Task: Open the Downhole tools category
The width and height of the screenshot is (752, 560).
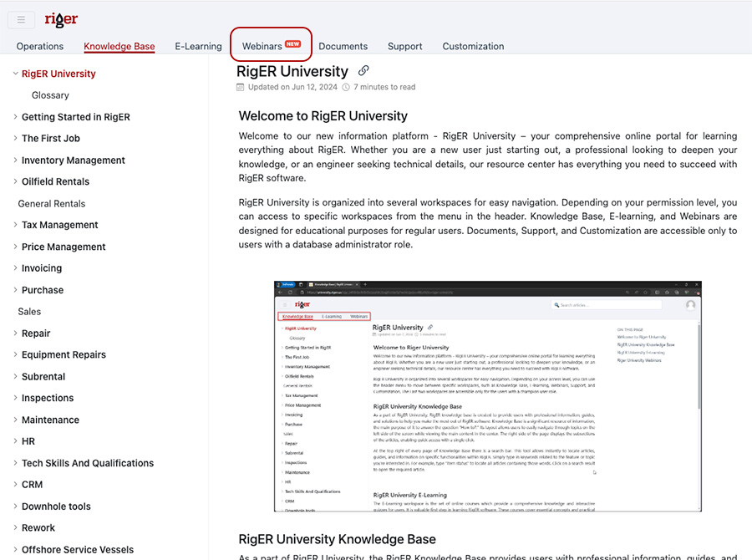Action: click(56, 507)
